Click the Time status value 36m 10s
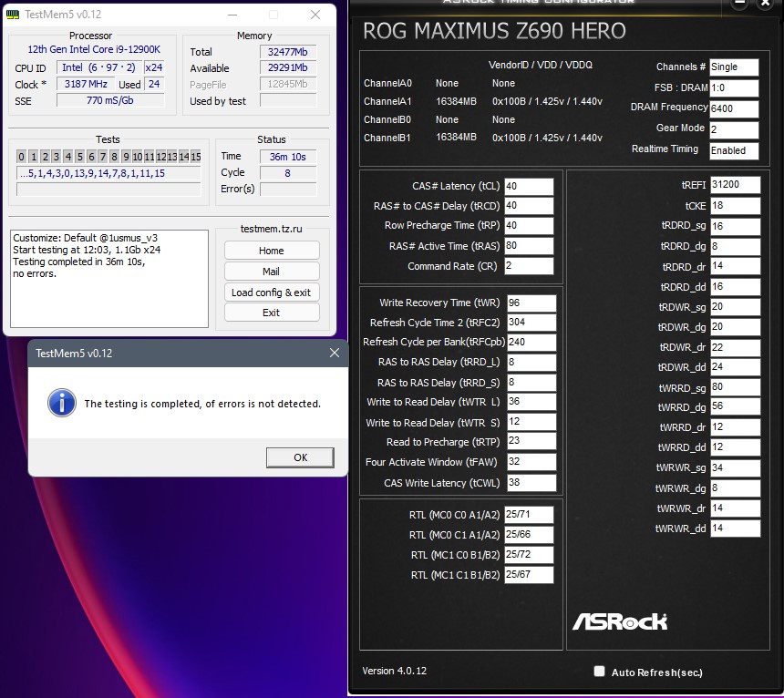 pos(288,157)
